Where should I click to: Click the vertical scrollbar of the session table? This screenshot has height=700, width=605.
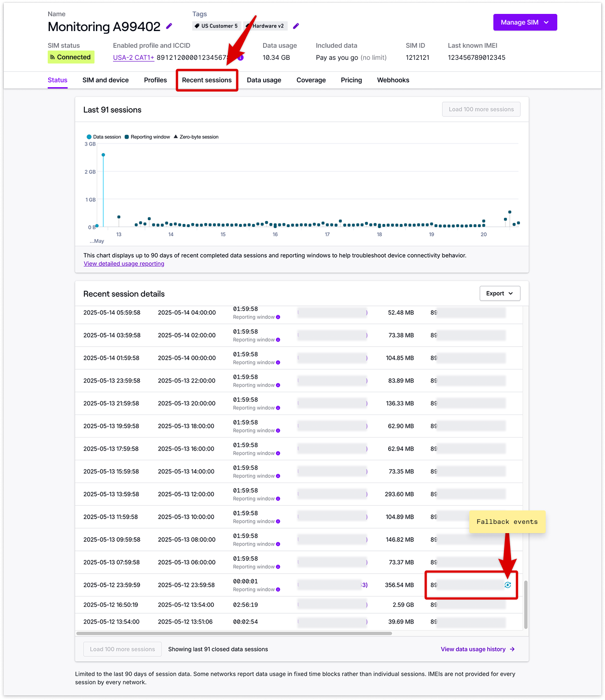point(526,605)
